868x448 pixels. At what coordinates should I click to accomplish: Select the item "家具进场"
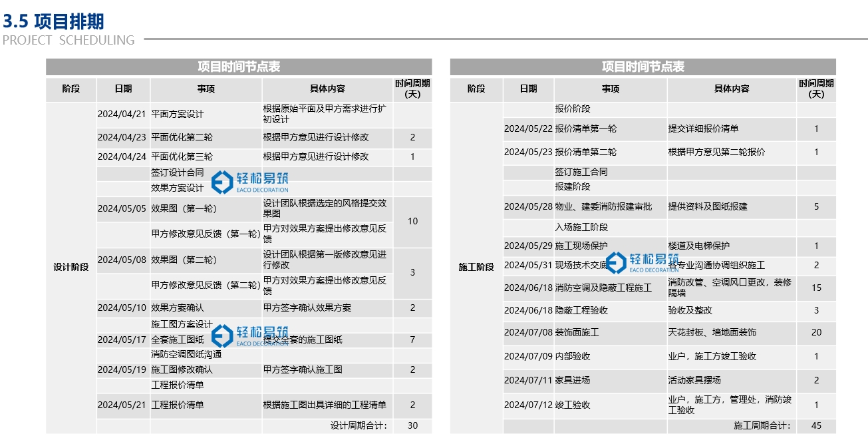pos(573,381)
